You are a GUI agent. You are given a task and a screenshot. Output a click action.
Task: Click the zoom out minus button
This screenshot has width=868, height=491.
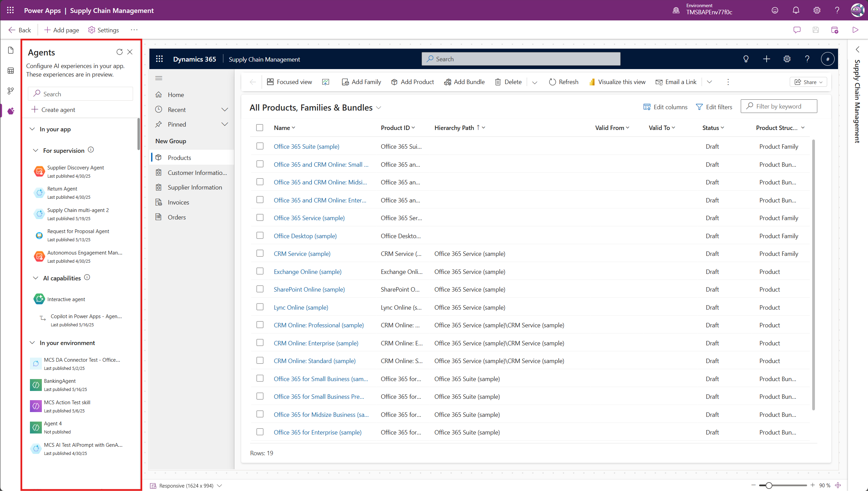point(753,485)
